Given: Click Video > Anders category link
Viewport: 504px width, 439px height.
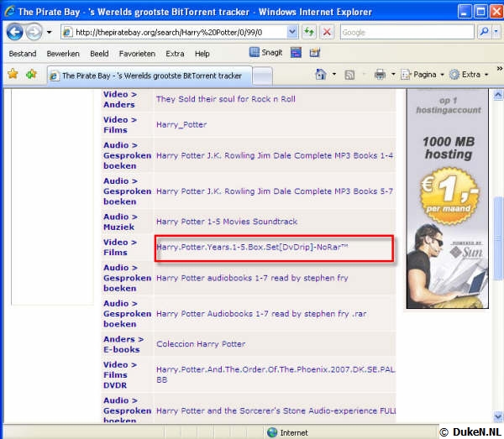Looking at the screenshot, I should click(x=120, y=100).
